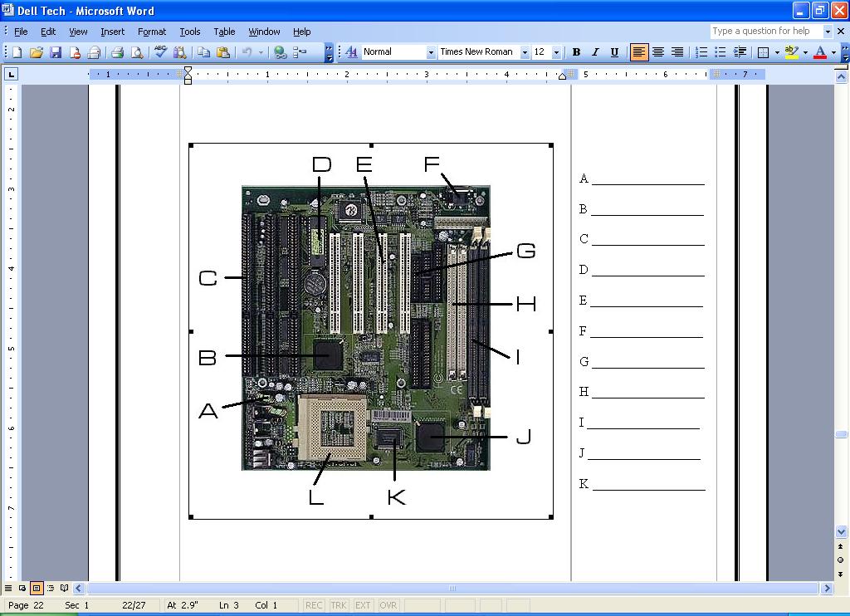Open the Help menu
This screenshot has height=616, width=850.
point(301,32)
